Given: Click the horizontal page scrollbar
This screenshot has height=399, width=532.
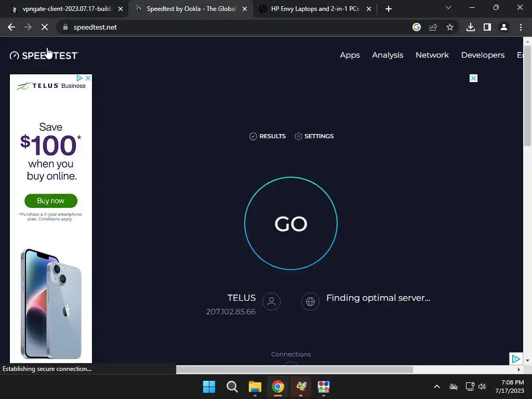Looking at the screenshot, I should coord(295,369).
